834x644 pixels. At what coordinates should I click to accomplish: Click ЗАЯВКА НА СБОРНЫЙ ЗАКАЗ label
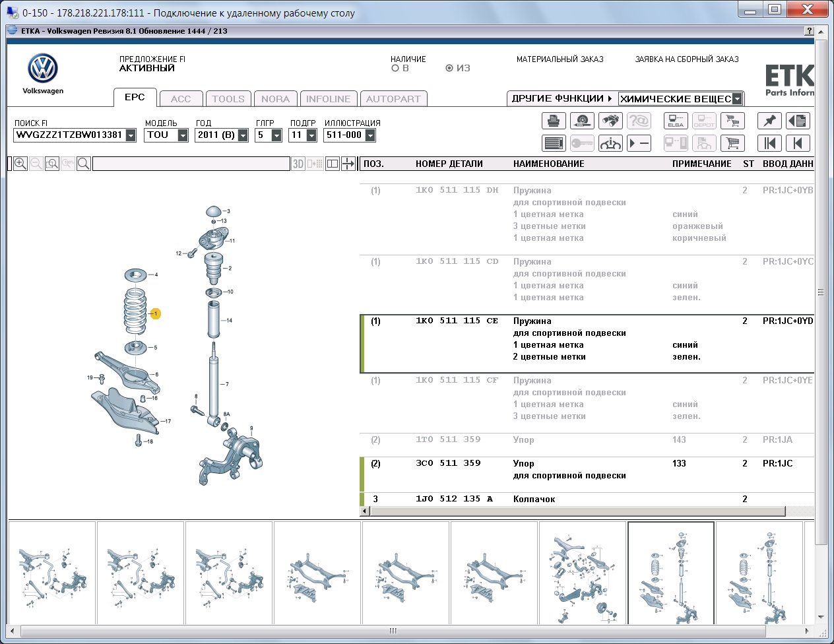(x=687, y=59)
